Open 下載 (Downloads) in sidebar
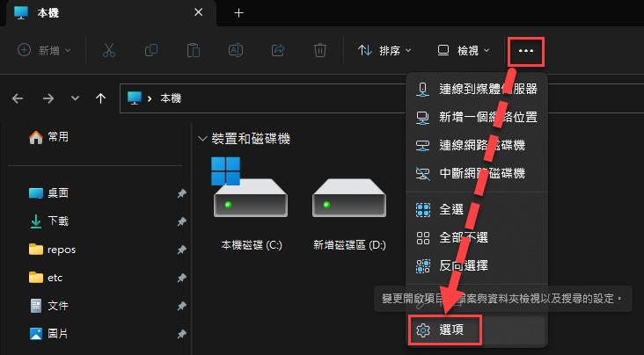 pyautogui.click(x=57, y=221)
